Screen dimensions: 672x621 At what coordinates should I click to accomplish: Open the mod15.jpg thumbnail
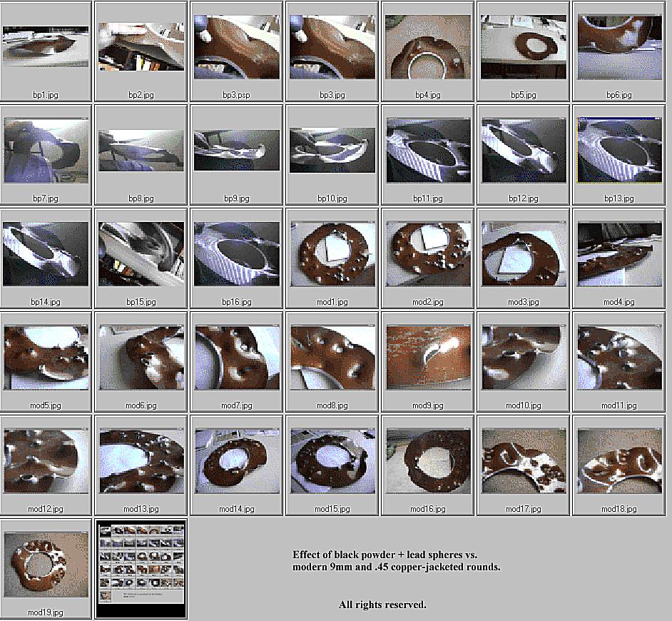click(332, 461)
